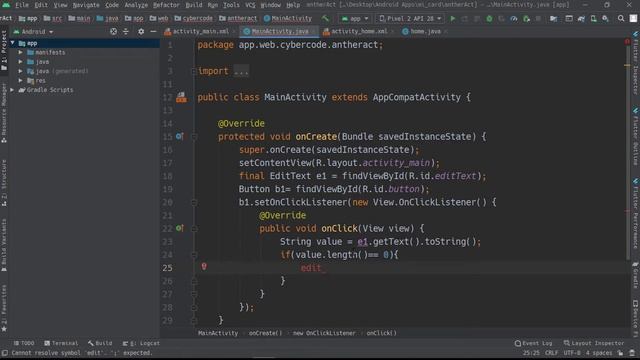Click the CRLF line separator indicator
Image resolution: width=640 pixels, height=360 pixels.
point(551,353)
